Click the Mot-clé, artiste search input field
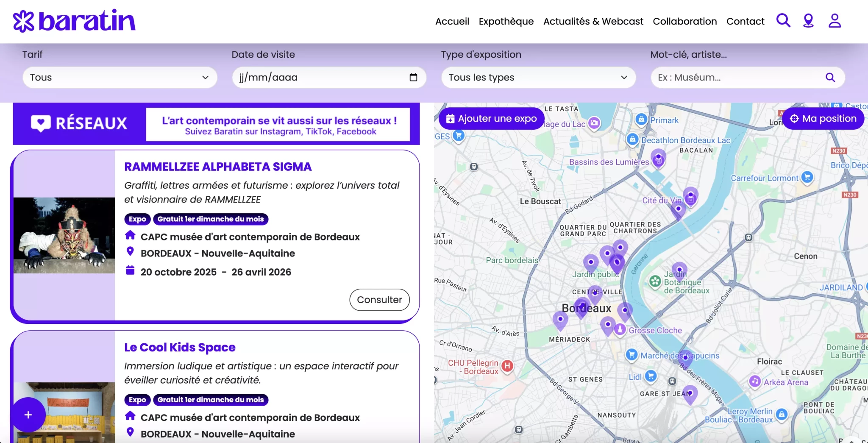Screen dimensions: 868x443 (737, 77)
